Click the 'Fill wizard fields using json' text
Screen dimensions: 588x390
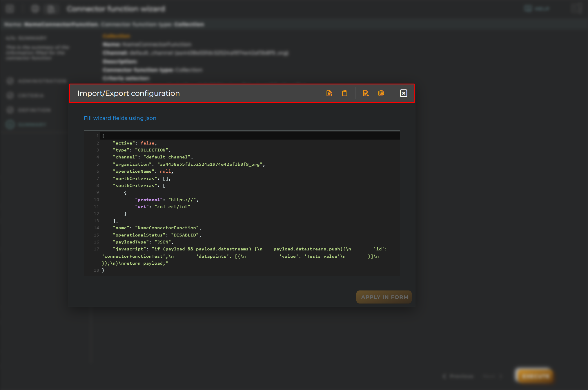click(x=120, y=118)
